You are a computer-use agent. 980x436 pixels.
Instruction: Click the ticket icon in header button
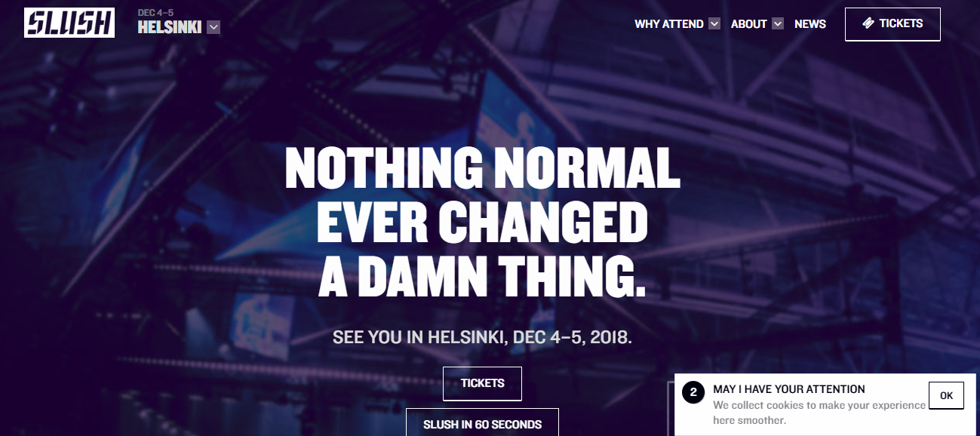pos(868,23)
